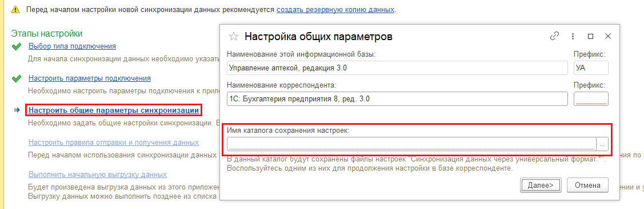Click label Наименование этой информационной базы

(301, 54)
